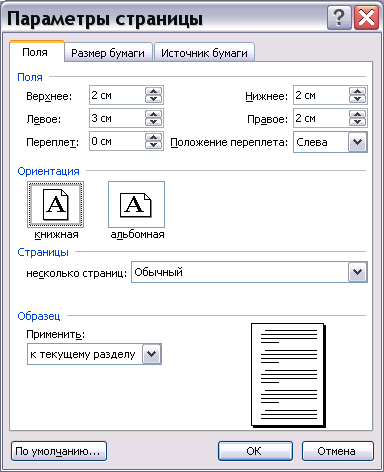
Task: Select the книжная portrait orientation icon
Action: [x=55, y=205]
